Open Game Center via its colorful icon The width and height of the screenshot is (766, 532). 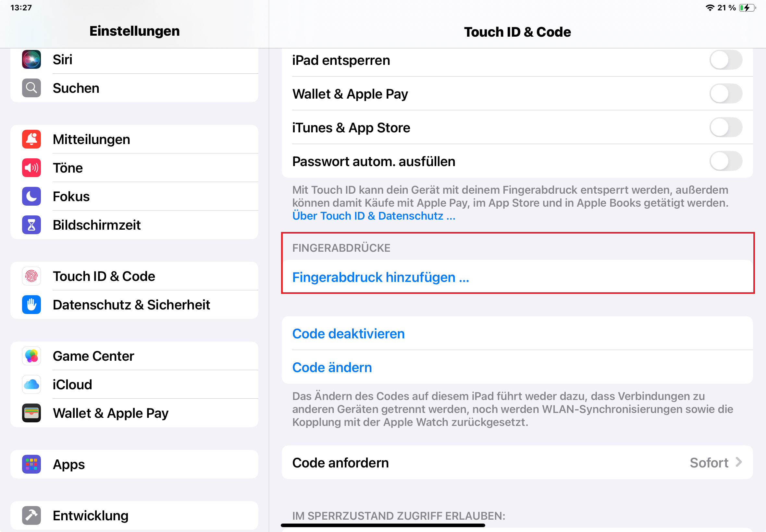point(31,356)
